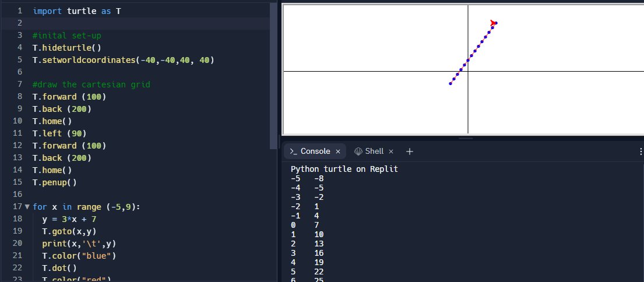Image resolution: width=644 pixels, height=282 pixels.
Task: Click console output row '5 22'
Action: point(307,272)
